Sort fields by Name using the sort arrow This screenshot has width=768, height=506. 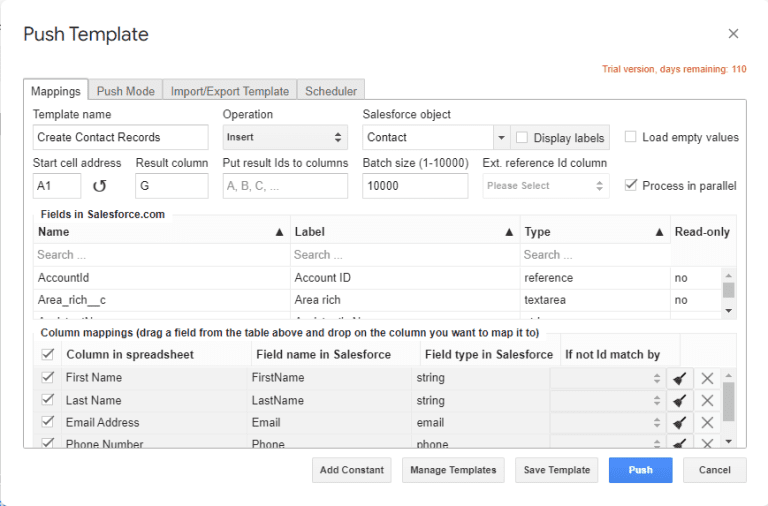point(279,232)
